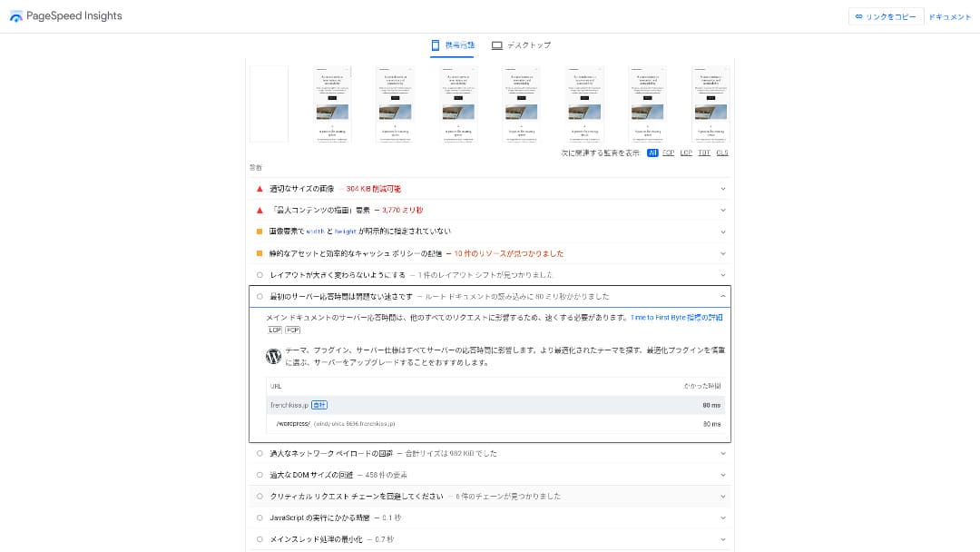
Task: Select the CLS audit filter
Action: pos(722,153)
